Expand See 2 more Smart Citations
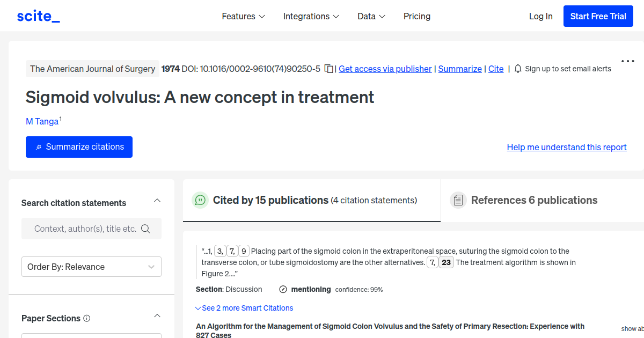644x338 pixels. (x=244, y=308)
